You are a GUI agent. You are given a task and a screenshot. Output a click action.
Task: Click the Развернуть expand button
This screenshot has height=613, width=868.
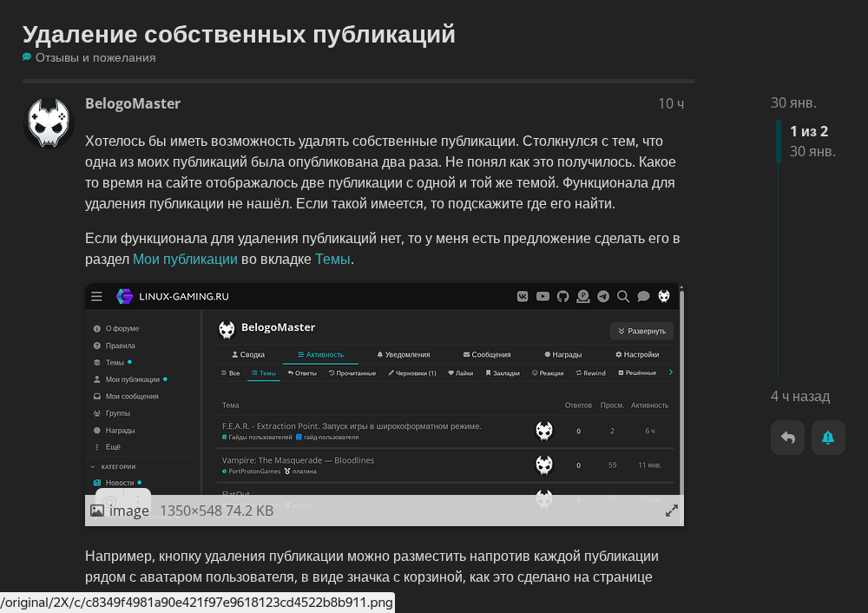[x=641, y=331]
